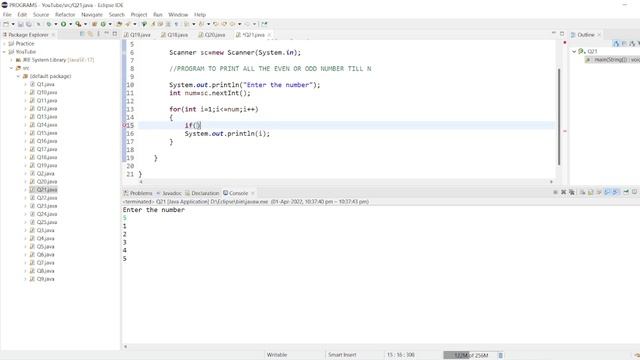Screen dimensions: 640x360
Task: Collapse the Q21 class in Outline
Action: coord(574,51)
